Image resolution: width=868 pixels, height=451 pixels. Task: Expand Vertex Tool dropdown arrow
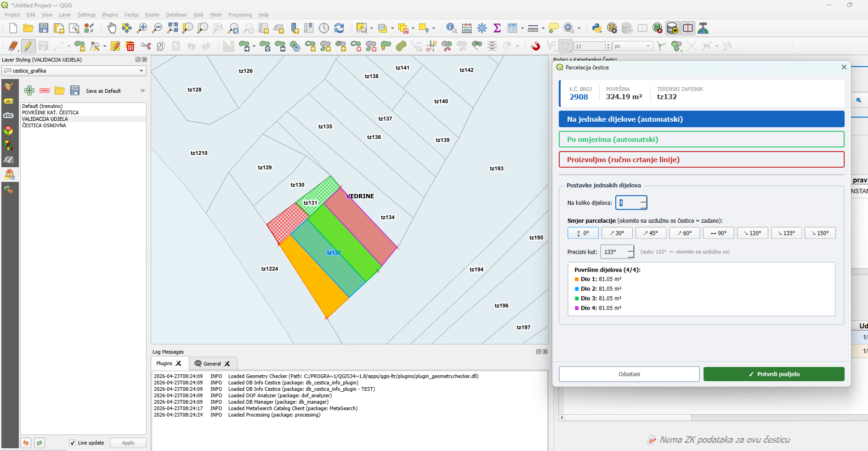[105, 46]
